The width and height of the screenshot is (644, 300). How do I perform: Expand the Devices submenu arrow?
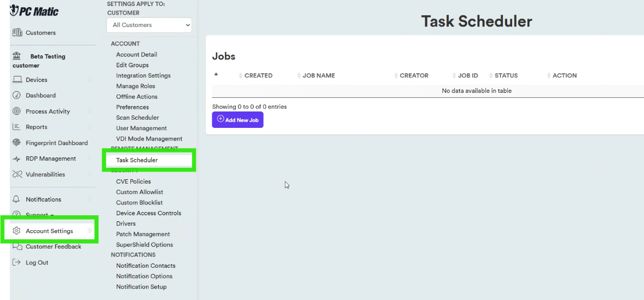coord(90,80)
